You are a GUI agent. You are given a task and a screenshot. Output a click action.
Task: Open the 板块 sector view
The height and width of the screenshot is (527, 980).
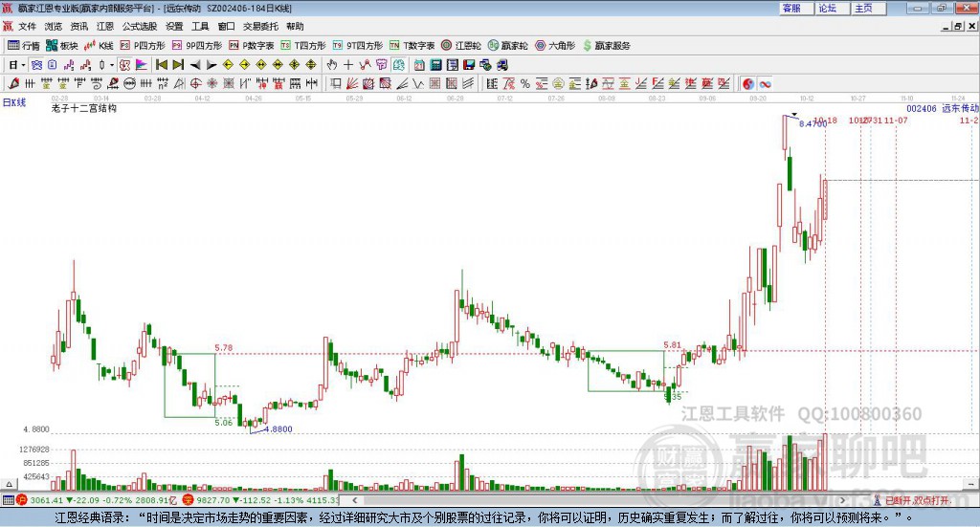(61, 46)
